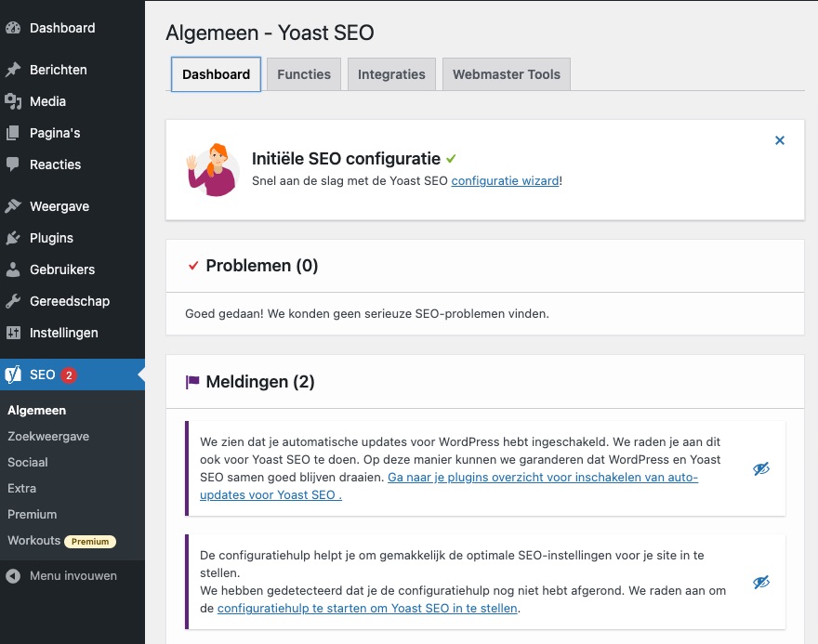Open the configuratie wizard link
The width and height of the screenshot is (818, 644).
click(506, 181)
